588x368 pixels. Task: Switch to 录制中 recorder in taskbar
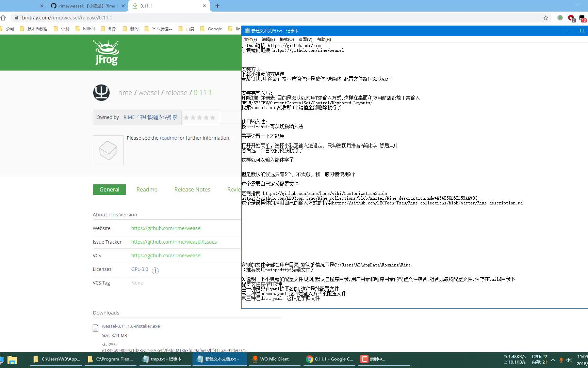pos(384,359)
